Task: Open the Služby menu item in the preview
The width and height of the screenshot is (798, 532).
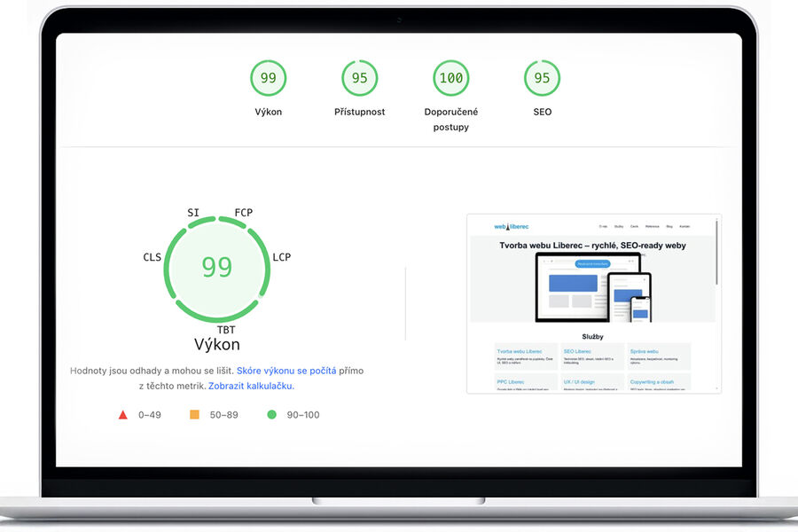Action: click(x=619, y=226)
